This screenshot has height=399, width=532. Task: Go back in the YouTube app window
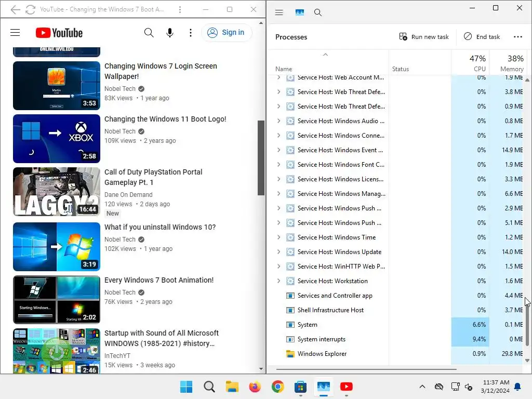coord(15,9)
